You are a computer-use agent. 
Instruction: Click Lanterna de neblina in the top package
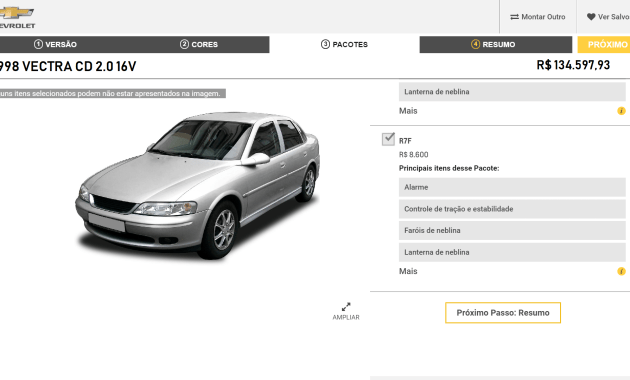(512, 92)
